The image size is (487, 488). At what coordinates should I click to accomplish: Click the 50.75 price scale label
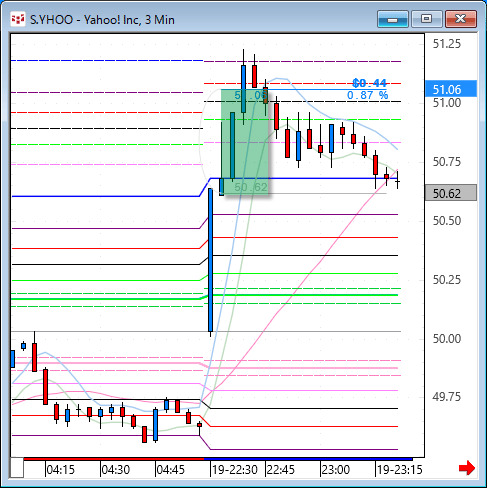447,162
